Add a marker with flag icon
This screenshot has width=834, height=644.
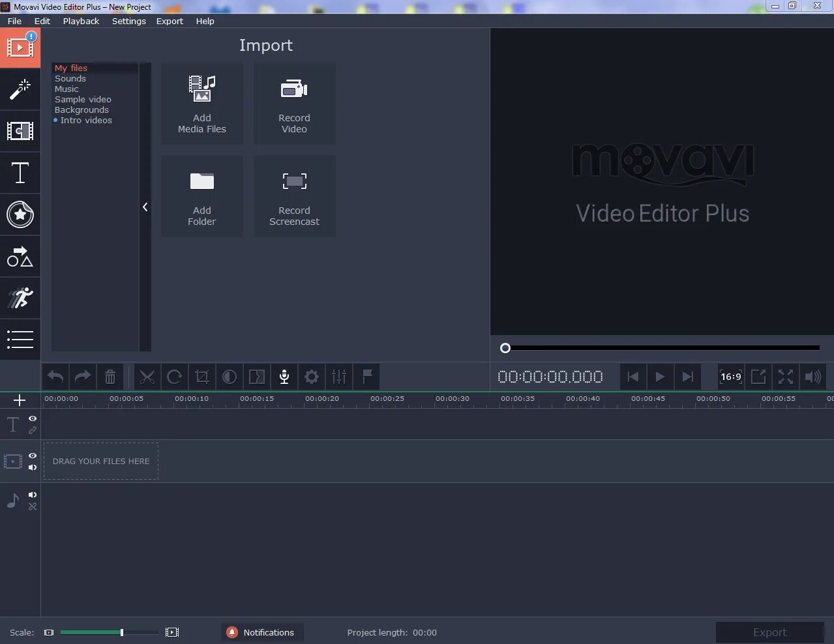coord(367,377)
